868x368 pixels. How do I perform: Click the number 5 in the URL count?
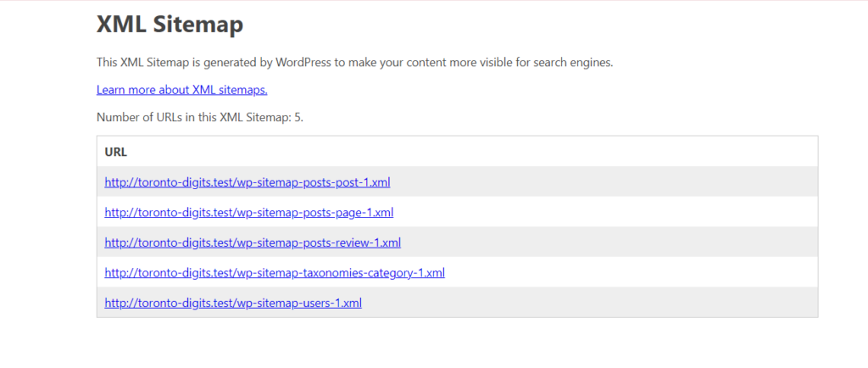[298, 117]
